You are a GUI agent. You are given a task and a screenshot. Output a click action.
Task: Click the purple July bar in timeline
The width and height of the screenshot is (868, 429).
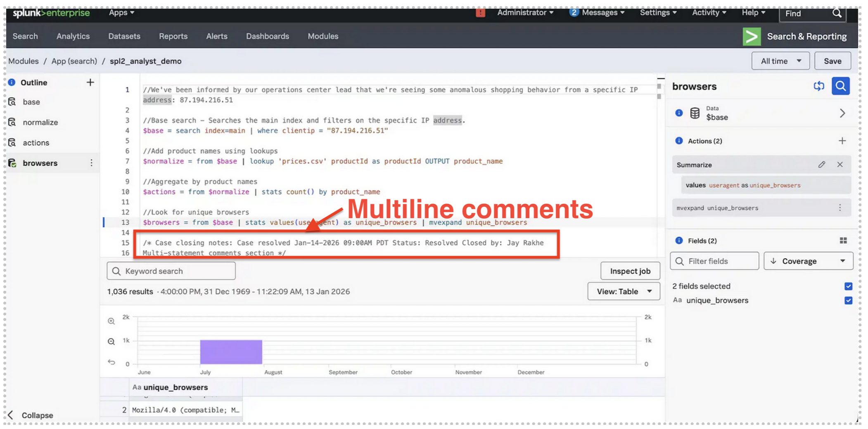(x=231, y=352)
